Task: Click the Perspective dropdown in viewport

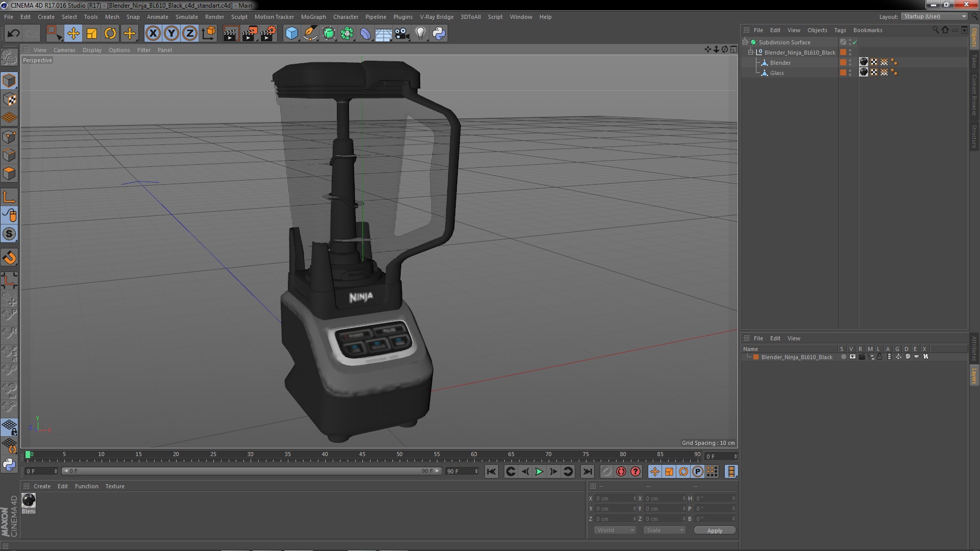Action: tap(37, 60)
